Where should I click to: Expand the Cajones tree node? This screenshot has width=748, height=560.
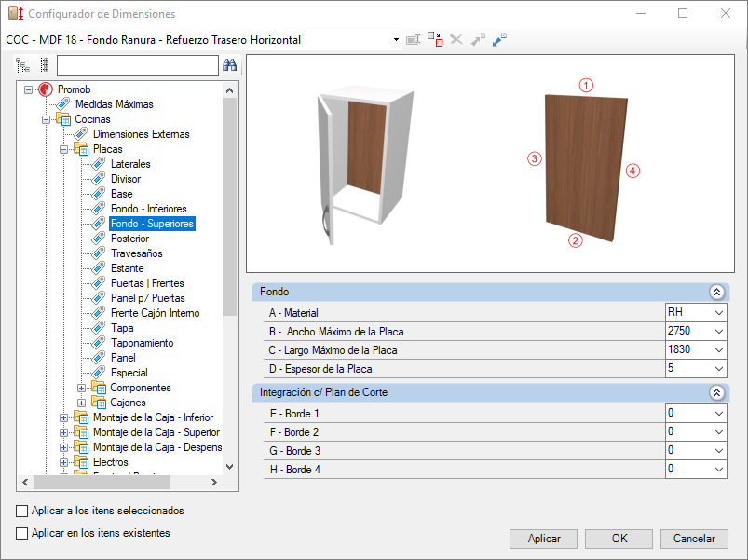(81, 403)
